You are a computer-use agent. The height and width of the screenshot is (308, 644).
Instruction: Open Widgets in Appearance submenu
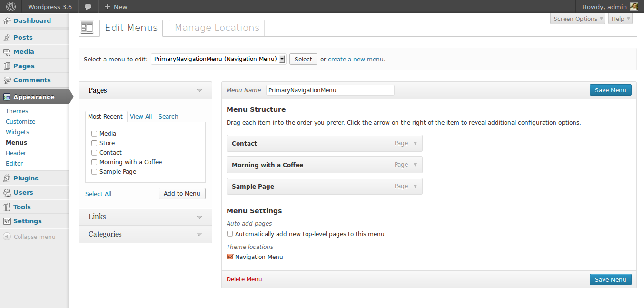click(x=18, y=132)
